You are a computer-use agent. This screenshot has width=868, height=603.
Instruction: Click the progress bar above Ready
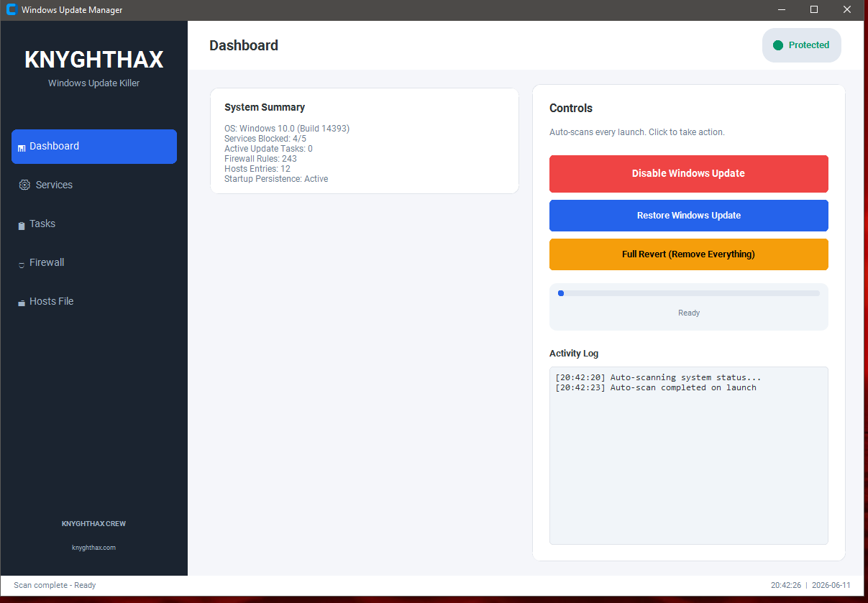(688, 293)
